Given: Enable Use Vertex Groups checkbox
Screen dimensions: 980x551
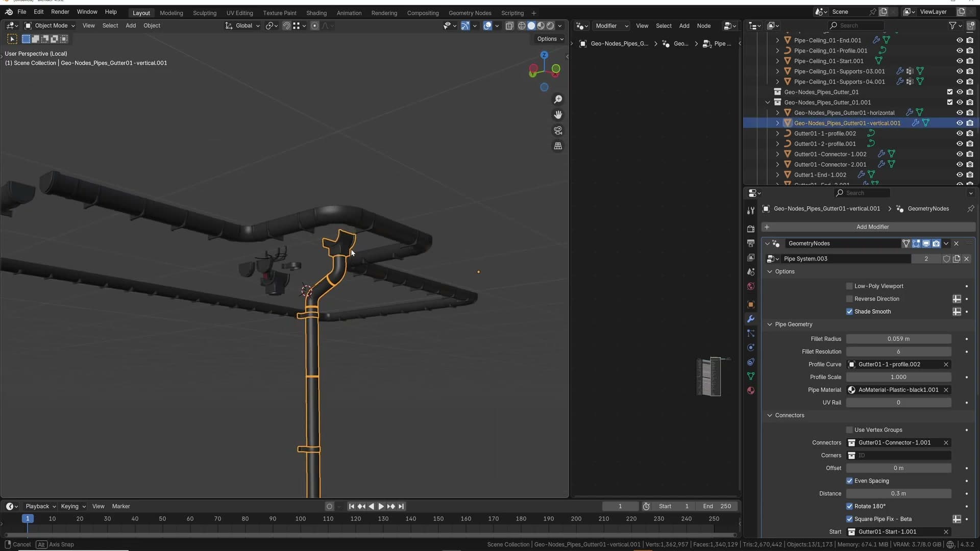Looking at the screenshot, I should click(x=849, y=430).
